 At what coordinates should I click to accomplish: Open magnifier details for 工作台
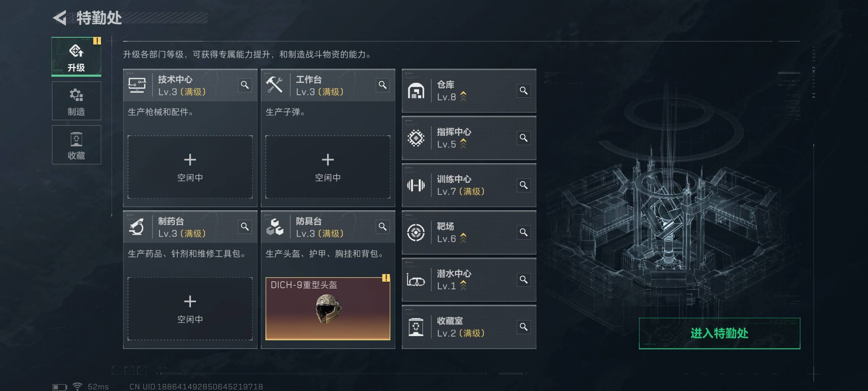point(383,85)
